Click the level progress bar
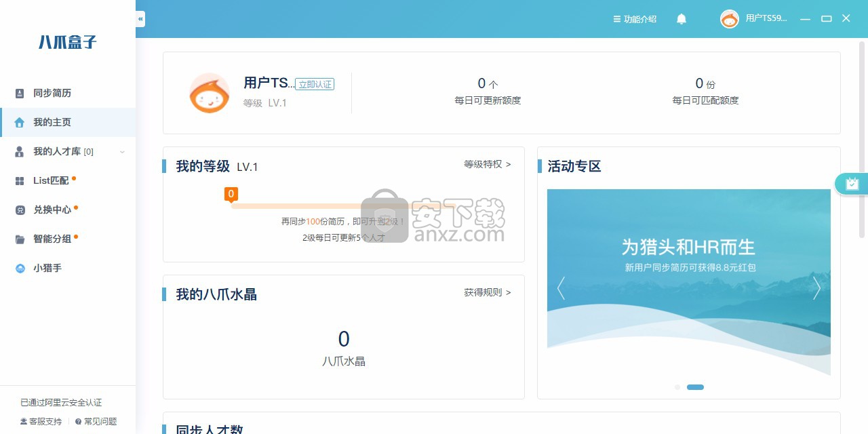Screen dimensions: 868x434 342,205
